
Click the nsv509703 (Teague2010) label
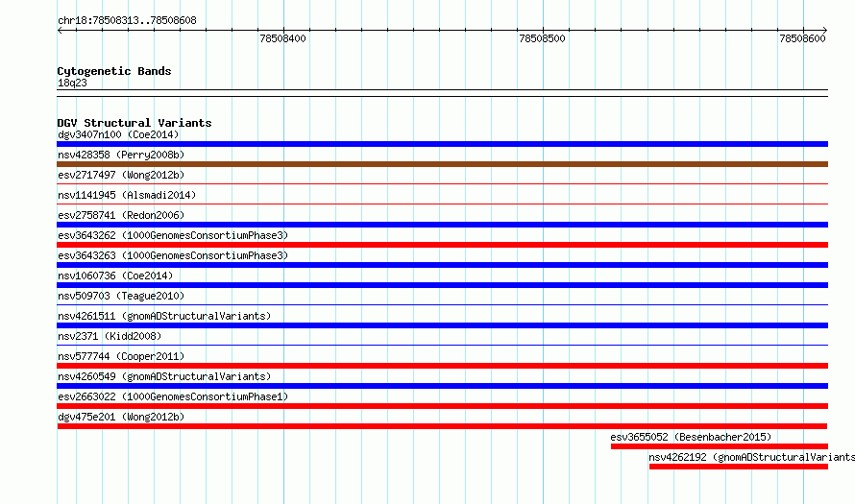point(121,296)
